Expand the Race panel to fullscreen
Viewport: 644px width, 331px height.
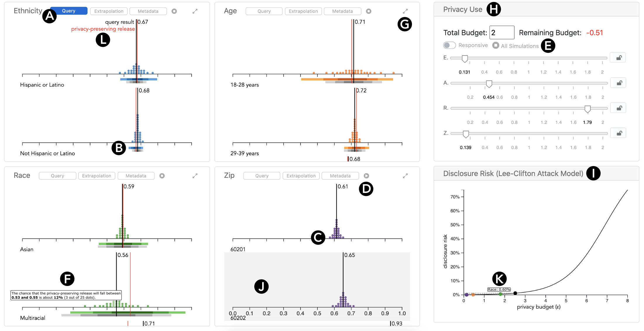tap(195, 176)
